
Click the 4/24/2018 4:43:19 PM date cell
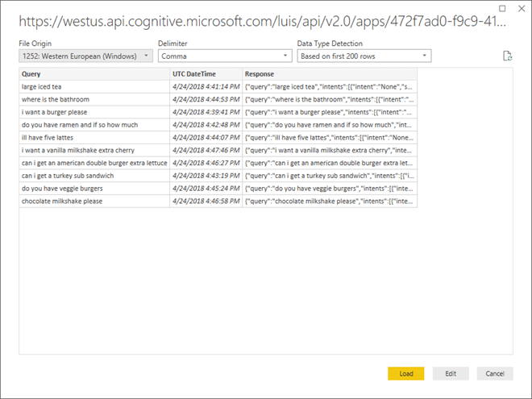click(206, 175)
